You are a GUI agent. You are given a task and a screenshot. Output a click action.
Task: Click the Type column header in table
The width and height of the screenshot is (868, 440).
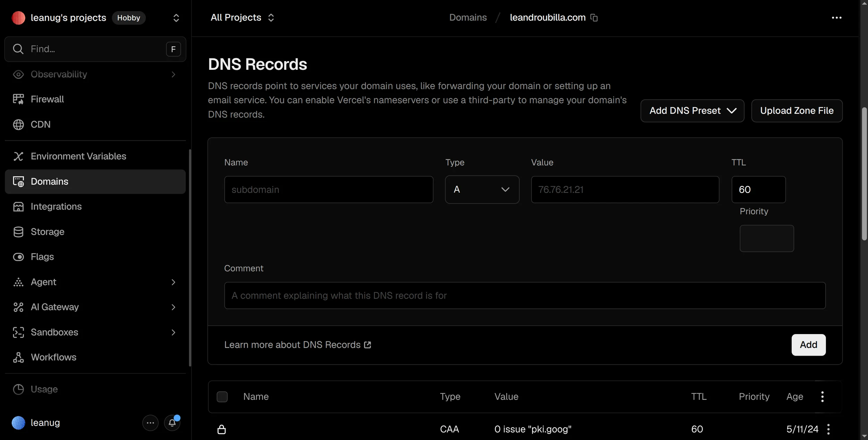pyautogui.click(x=450, y=397)
